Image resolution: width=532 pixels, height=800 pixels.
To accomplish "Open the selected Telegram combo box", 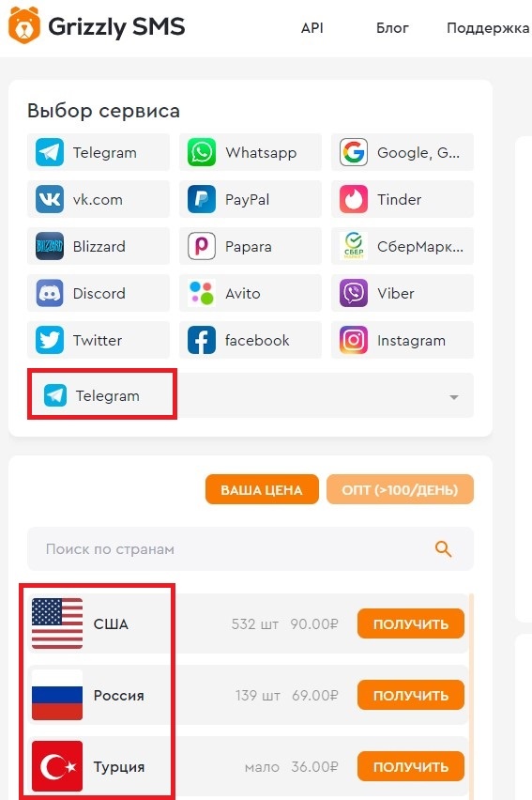I will (x=251, y=395).
